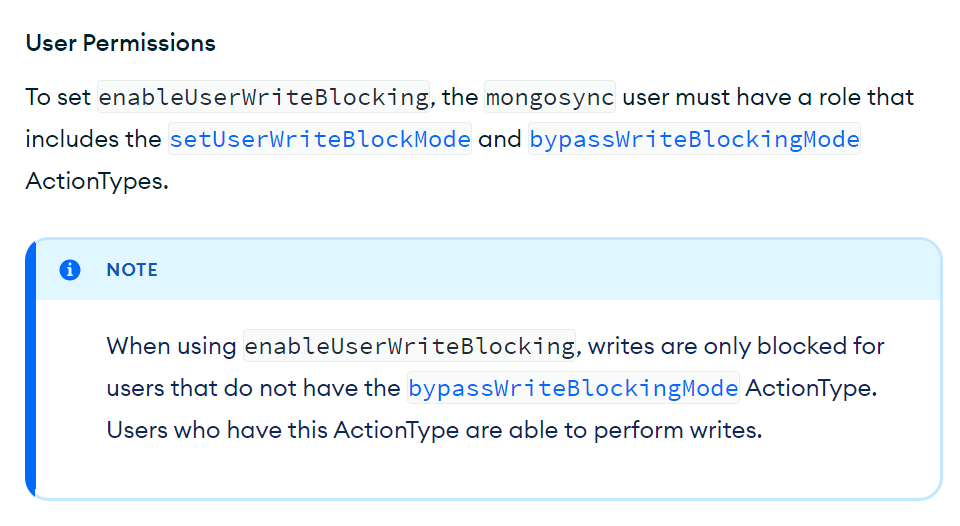Image resolution: width=960 pixels, height=526 pixels.
Task: Click the word "and" between the links
Action: pos(499,139)
